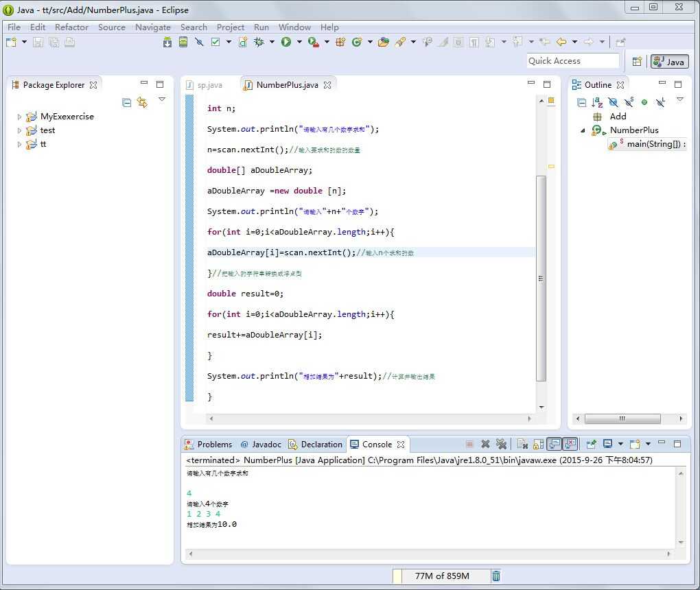
Task: Toggle Link with Editor in Package Explorer
Action: click(143, 102)
